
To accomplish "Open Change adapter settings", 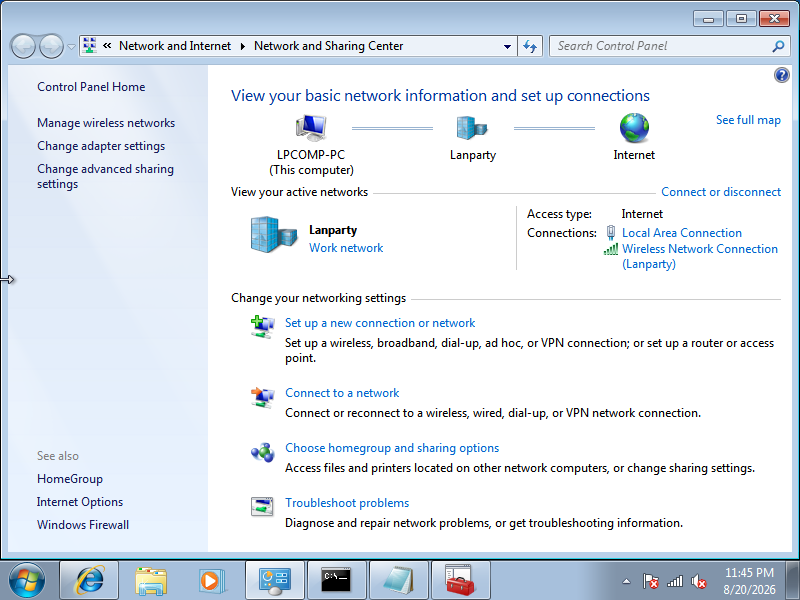I will [x=101, y=146].
